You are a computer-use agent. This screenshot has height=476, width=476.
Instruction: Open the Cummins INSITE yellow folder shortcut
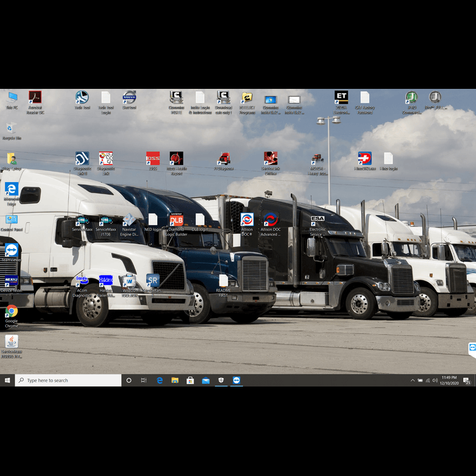[x=247, y=102]
